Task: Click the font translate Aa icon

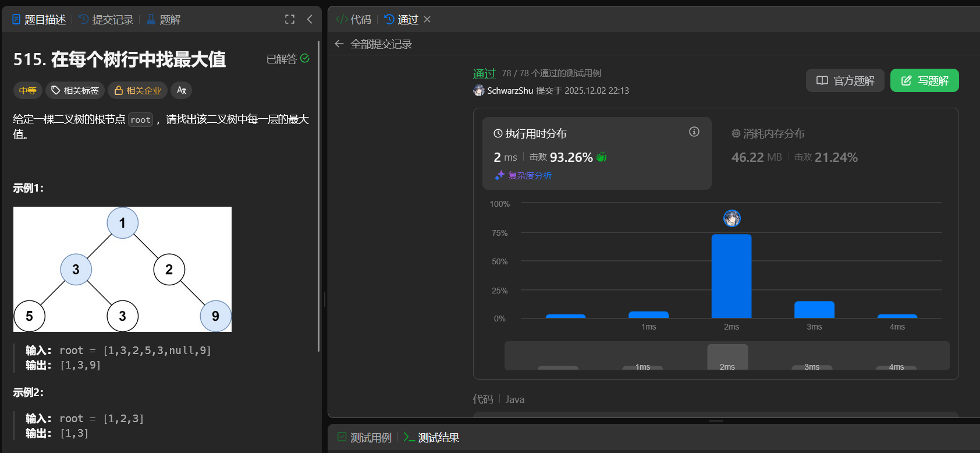Action: (182, 90)
